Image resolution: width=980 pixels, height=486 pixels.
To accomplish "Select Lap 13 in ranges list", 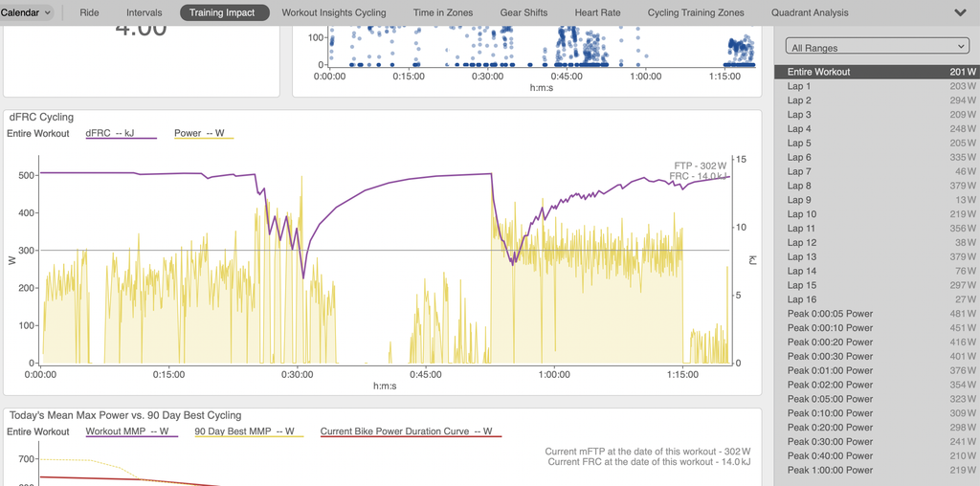I will [x=877, y=256].
